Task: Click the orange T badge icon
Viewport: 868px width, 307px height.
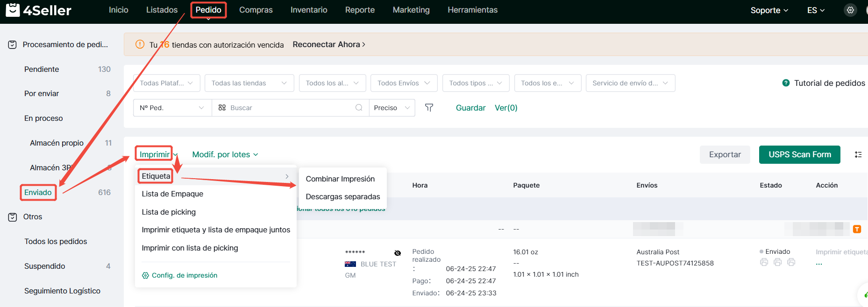Action: 857,229
